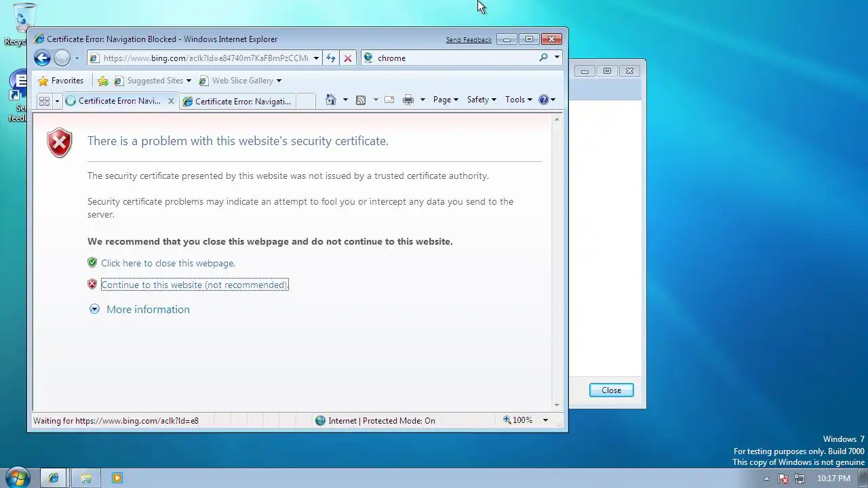Open the Page menu
The height and width of the screenshot is (488, 868).
446,100
